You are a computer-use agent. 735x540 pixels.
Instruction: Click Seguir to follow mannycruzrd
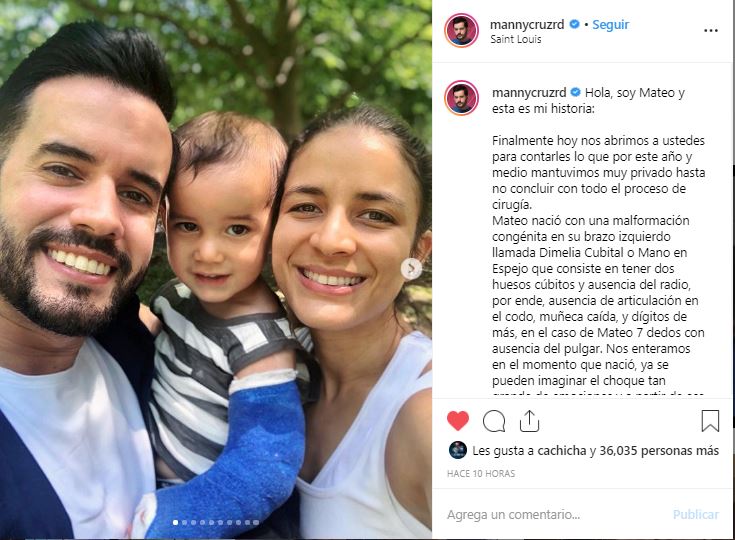tap(610, 24)
